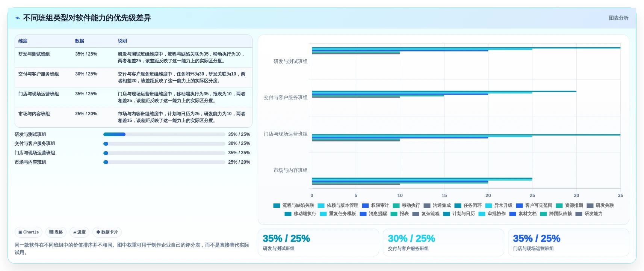644x271 pixels.
Task: Click the 门店与现场运营班组 progress bar
Action: 164,153
